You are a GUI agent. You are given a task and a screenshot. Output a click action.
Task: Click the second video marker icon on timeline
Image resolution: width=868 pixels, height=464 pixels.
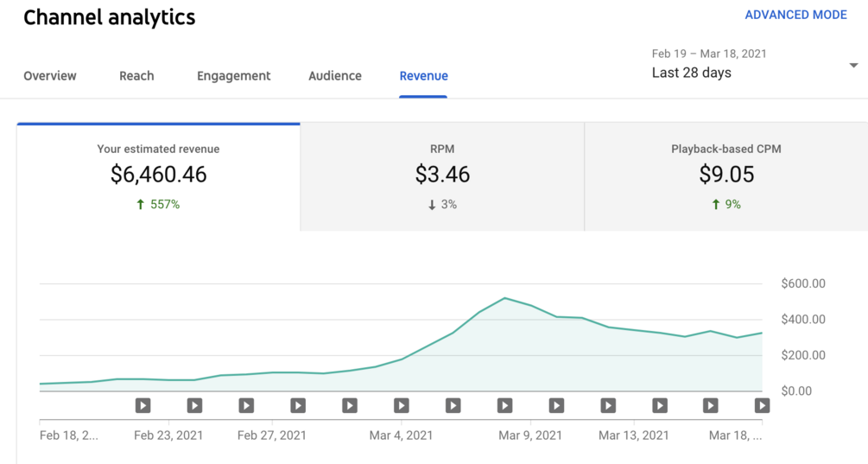(194, 404)
